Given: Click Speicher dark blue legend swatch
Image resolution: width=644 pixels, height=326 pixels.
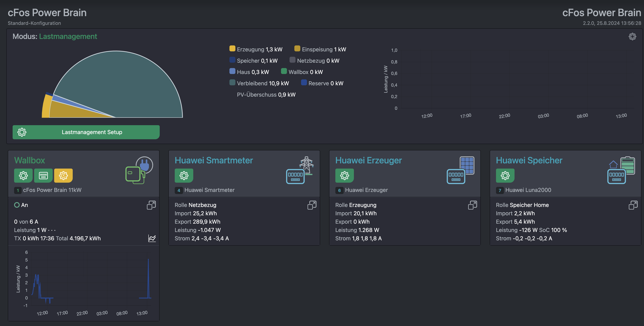Looking at the screenshot, I should coord(232,60).
